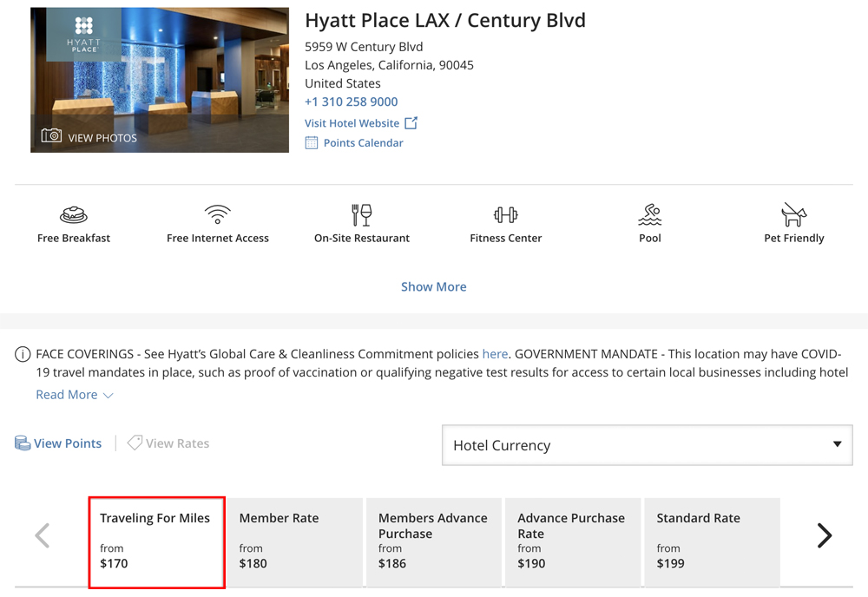Screen dimensions: 868x597
Task: Switch to View Rates
Action: [168, 443]
